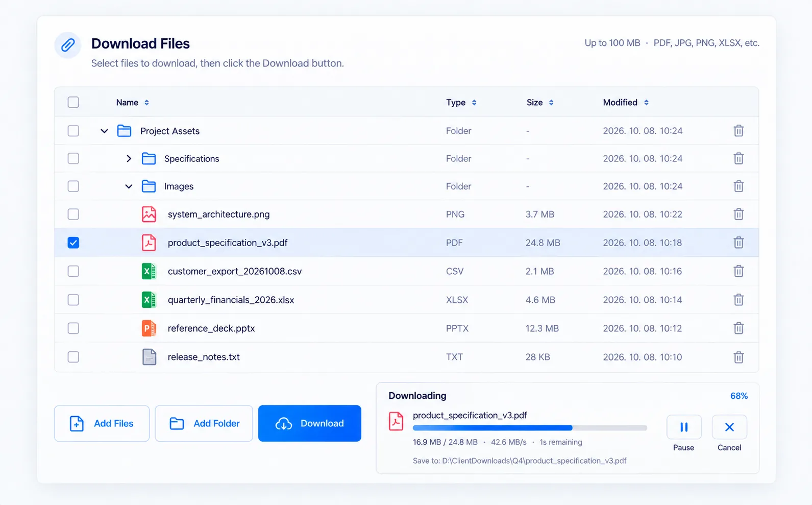Check the Specifications folder checkbox

click(x=73, y=158)
